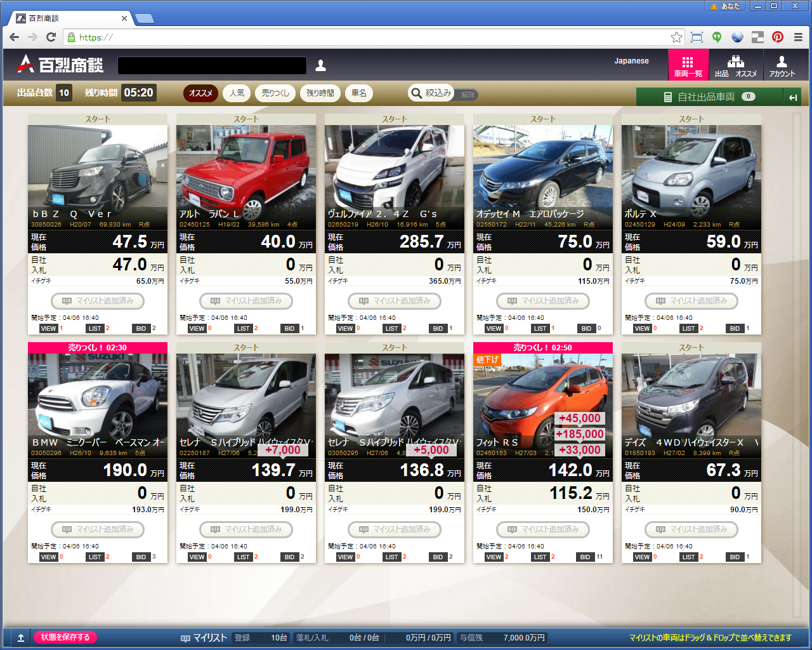812x650 pixels.
Task: Click マイリスト追加済み on BMW ミニクーパー card
Action: (98, 529)
